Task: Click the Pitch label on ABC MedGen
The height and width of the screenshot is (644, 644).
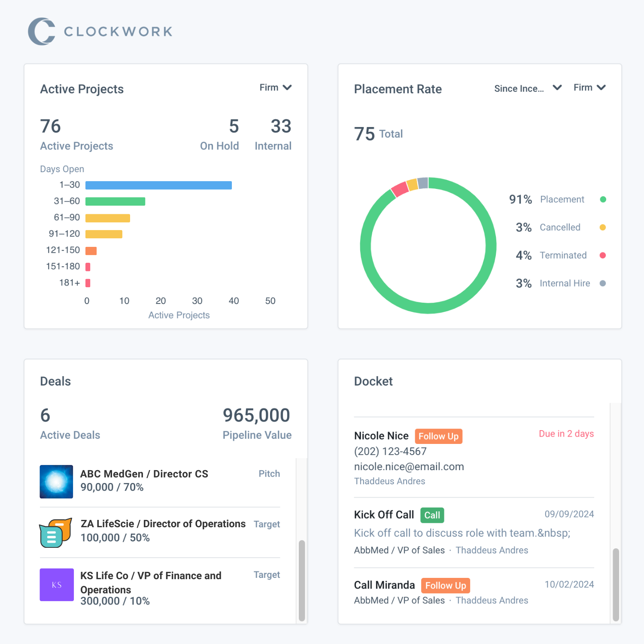Action: point(269,474)
